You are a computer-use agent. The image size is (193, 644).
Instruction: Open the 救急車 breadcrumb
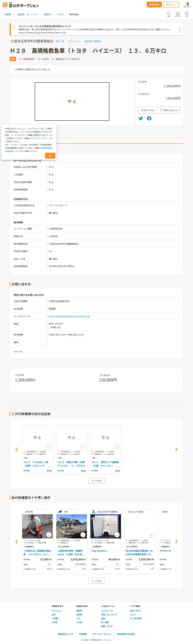pos(47,15)
